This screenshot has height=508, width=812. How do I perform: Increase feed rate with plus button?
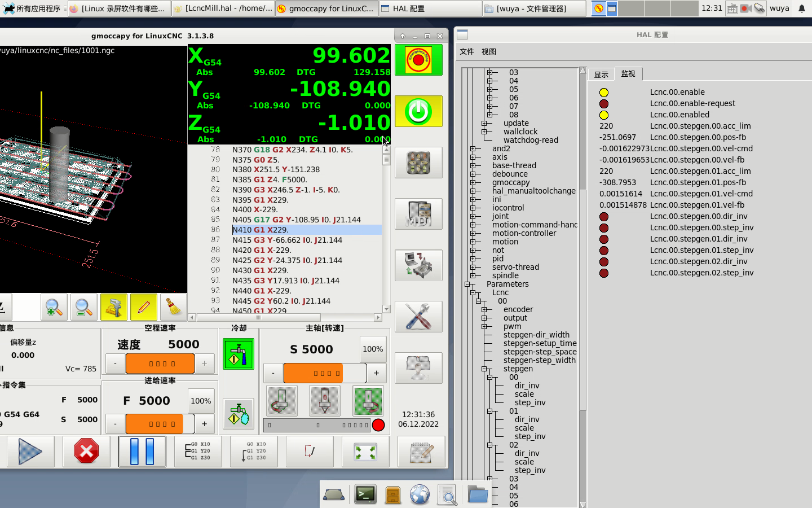[205, 423]
